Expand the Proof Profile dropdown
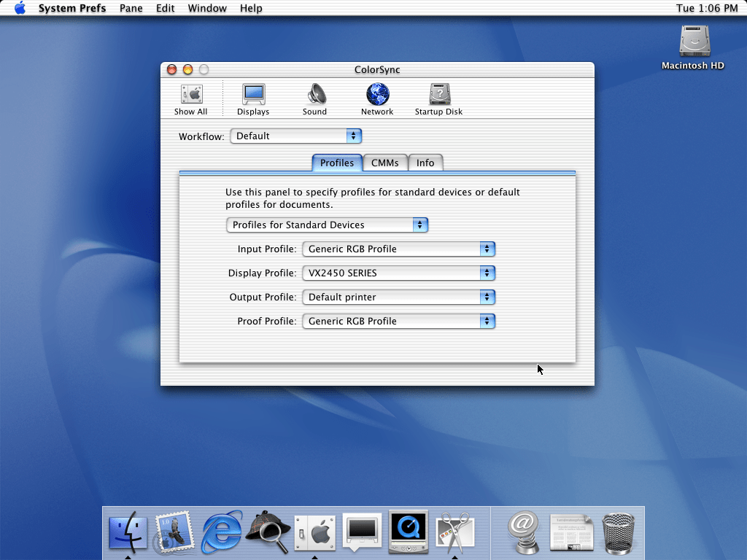 [398, 322]
